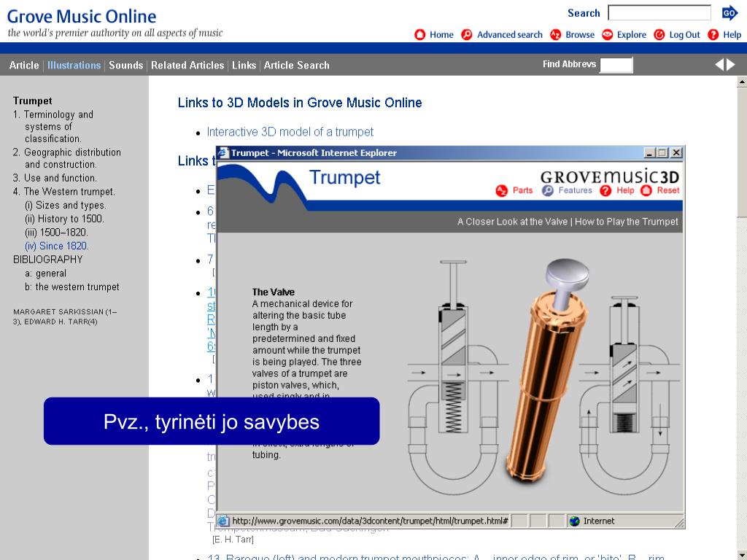Open subsection (iv) Since 1820
Viewport: 747px width, 560px height.
click(x=57, y=246)
